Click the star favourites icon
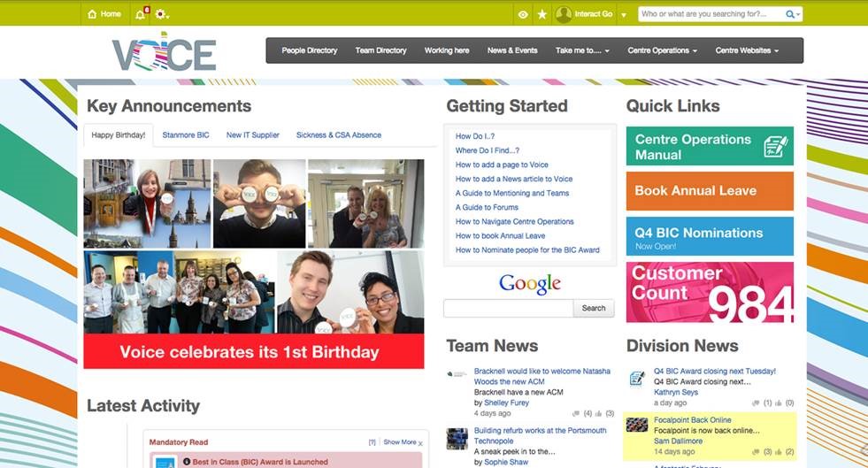This screenshot has height=468, width=868. (542, 14)
